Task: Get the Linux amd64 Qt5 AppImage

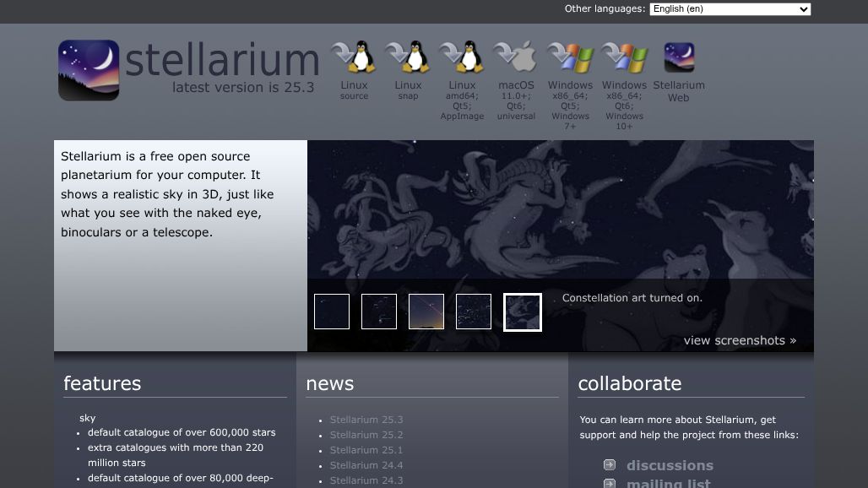Action: coord(462,68)
